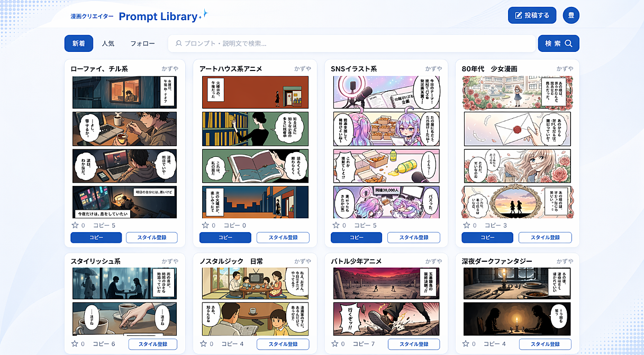Star the 80年代 少女漫画 prompt card
Viewport: 644px width, 355px height.
click(x=467, y=225)
